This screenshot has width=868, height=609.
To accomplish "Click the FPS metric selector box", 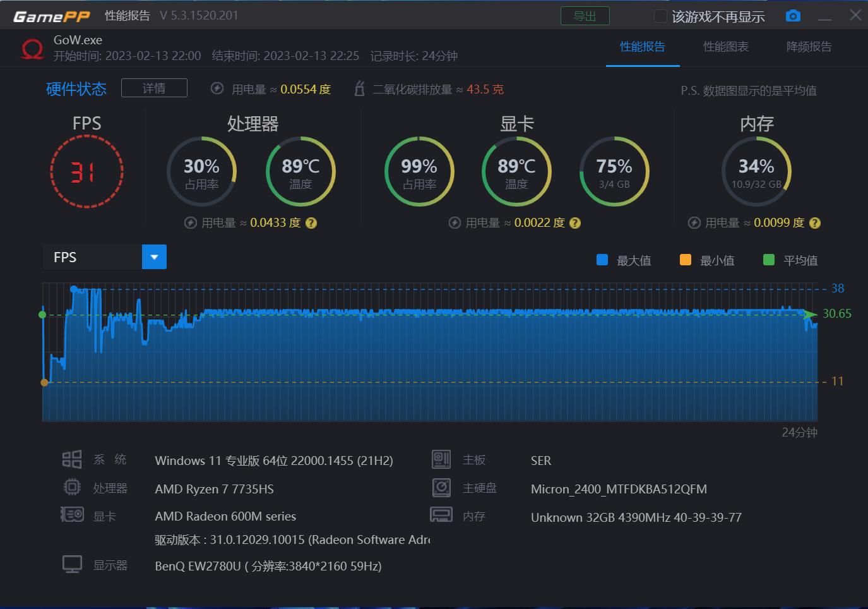I will 95,256.
